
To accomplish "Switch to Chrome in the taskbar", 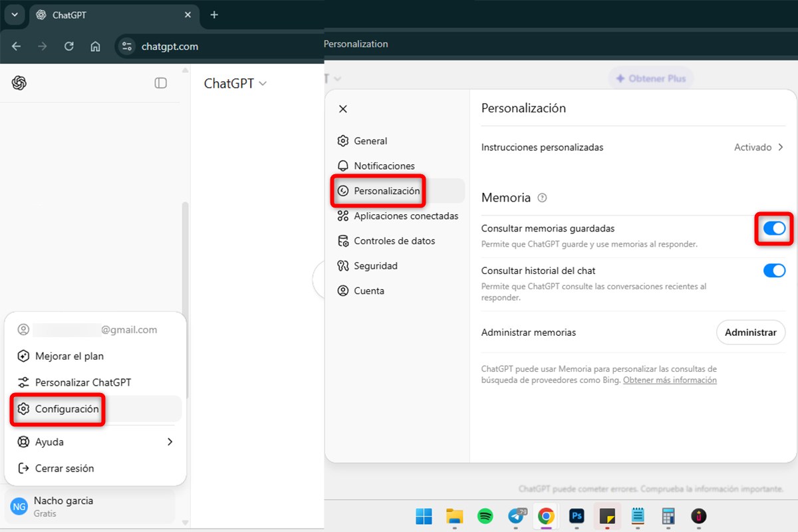I will pyautogui.click(x=546, y=516).
